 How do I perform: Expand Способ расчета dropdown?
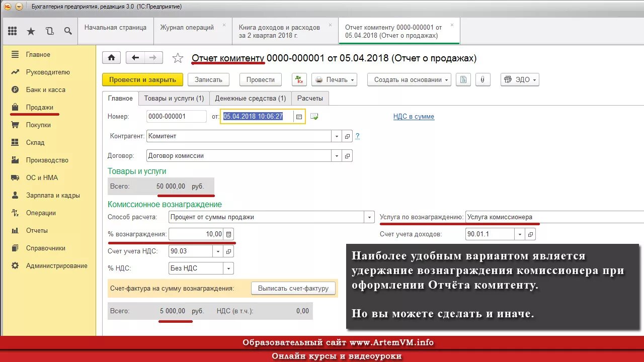(369, 217)
